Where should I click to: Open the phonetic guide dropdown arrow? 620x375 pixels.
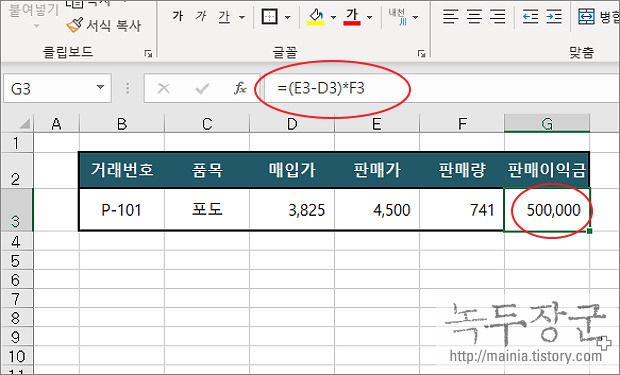pos(415,17)
